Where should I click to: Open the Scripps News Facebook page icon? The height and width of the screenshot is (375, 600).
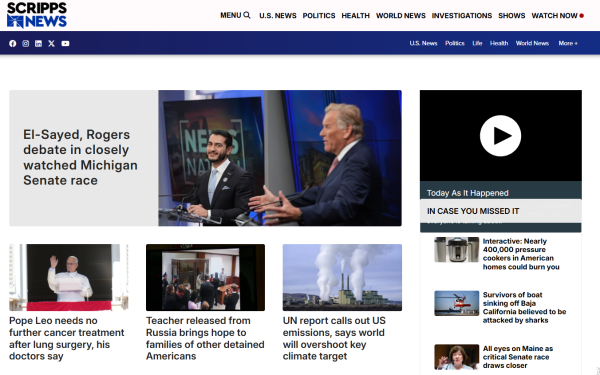click(13, 44)
